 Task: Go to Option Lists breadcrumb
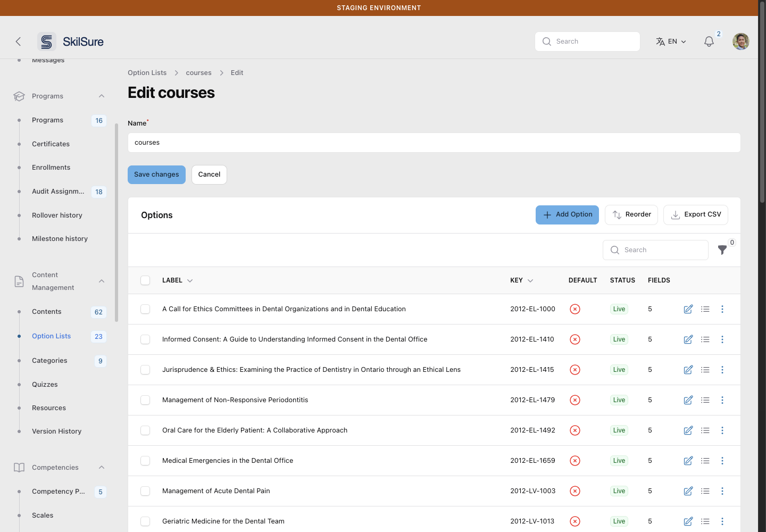[x=147, y=73]
